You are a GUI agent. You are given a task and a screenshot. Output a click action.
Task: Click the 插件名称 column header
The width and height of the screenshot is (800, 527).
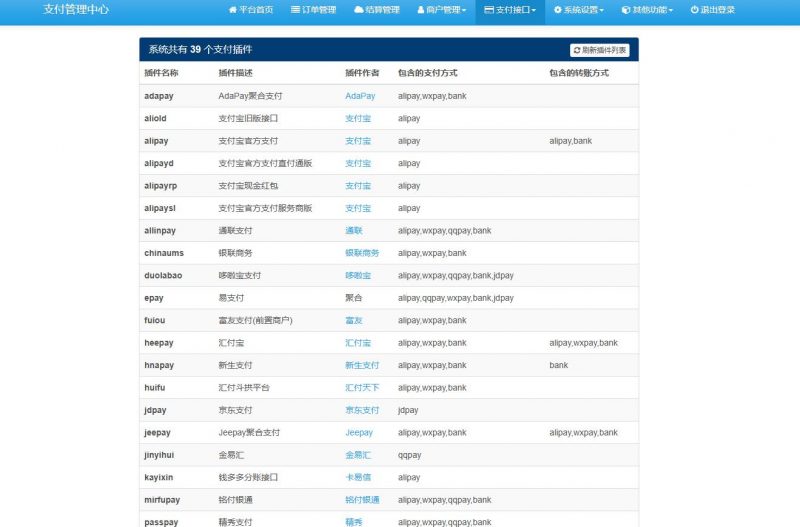tap(161, 73)
